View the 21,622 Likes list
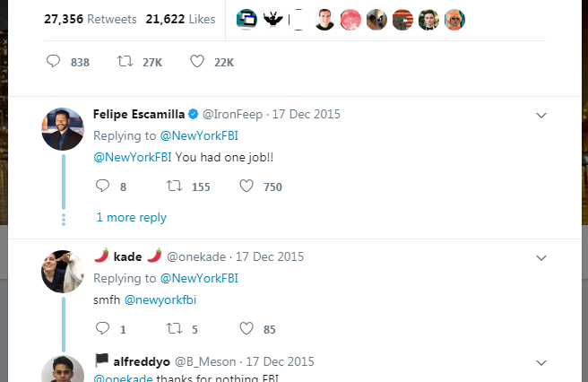Screen dimensions: 588x382 pyautogui.click(x=180, y=18)
